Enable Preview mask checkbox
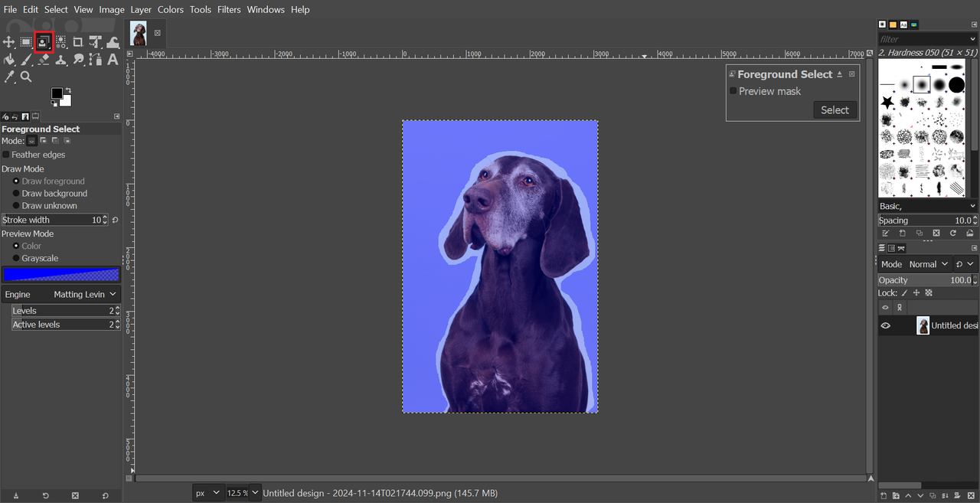Viewport: 980px width, 503px height. pos(733,91)
